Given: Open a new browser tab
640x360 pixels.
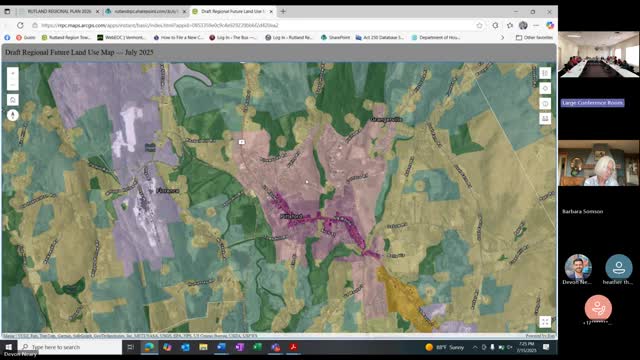Looking at the screenshot, I should pos(283,11).
